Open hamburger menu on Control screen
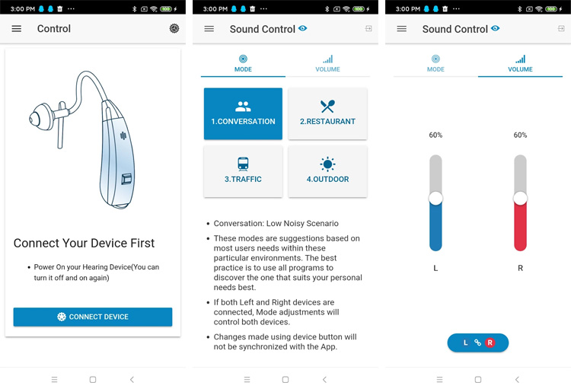Viewport: 571px width, 392px height. [x=17, y=29]
